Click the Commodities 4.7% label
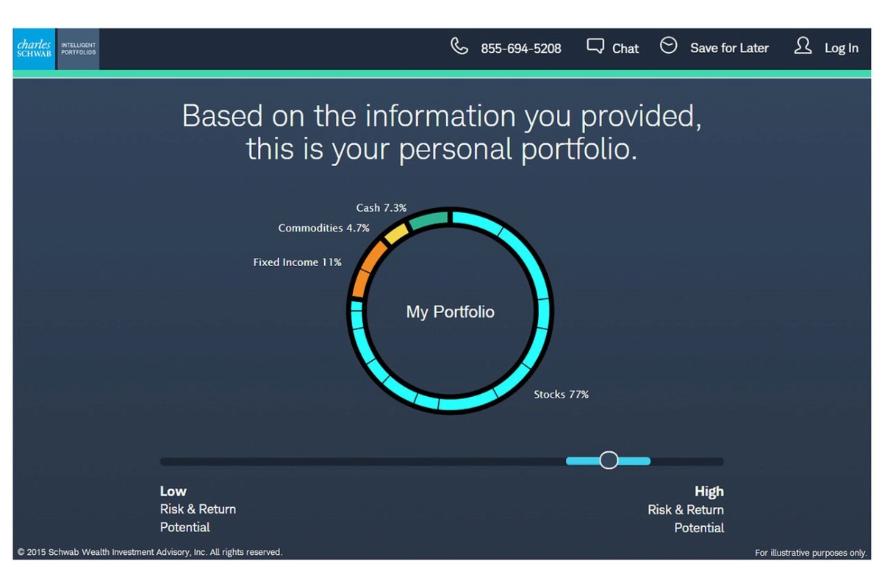This screenshot has height=588, width=882. click(x=323, y=229)
